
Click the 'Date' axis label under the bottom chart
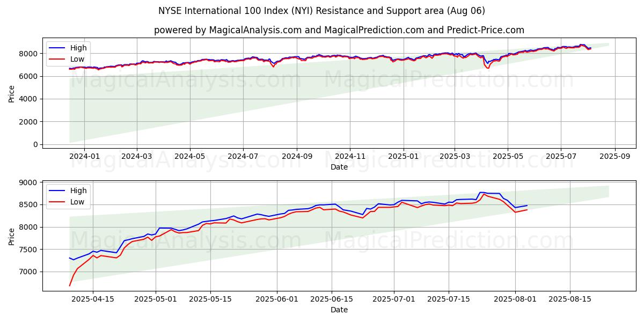pos(339,310)
